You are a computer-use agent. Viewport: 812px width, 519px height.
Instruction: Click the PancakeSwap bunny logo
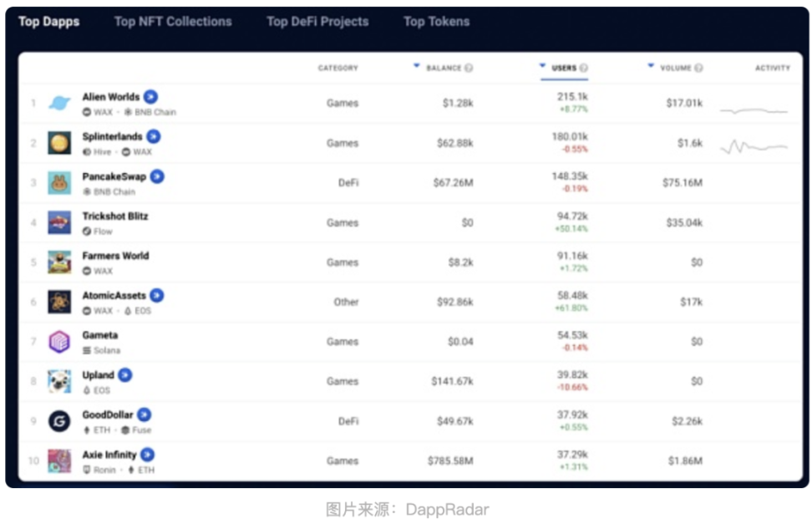point(59,183)
